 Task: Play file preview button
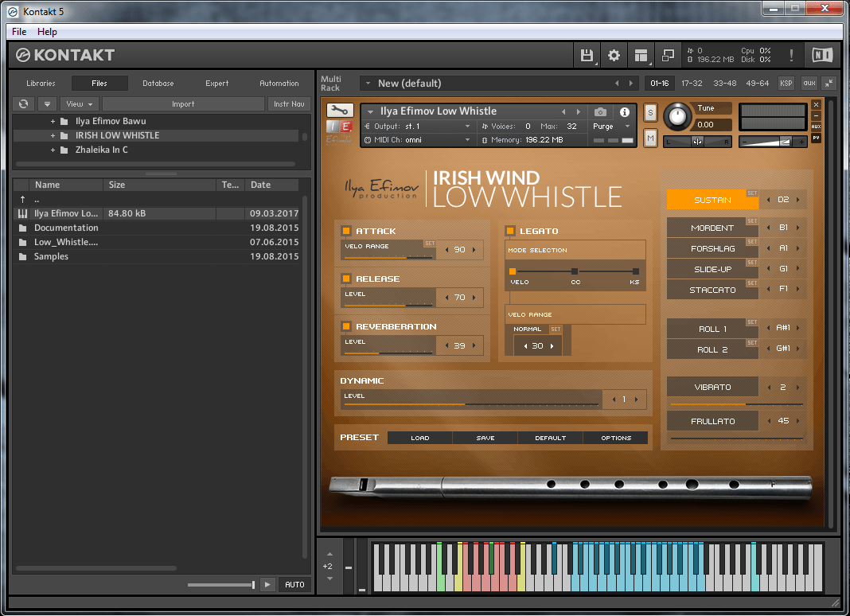[267, 584]
